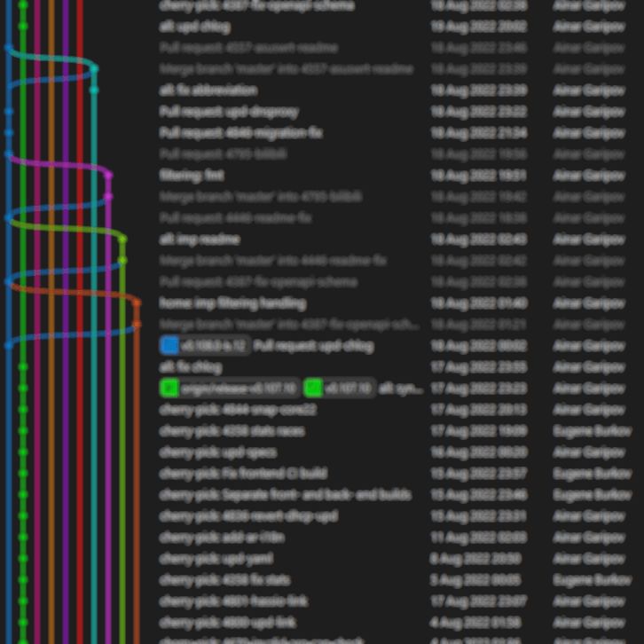Click cyan graph node on 'all: fix abbreviation' row
The height and width of the screenshot is (644, 644).
point(94,90)
